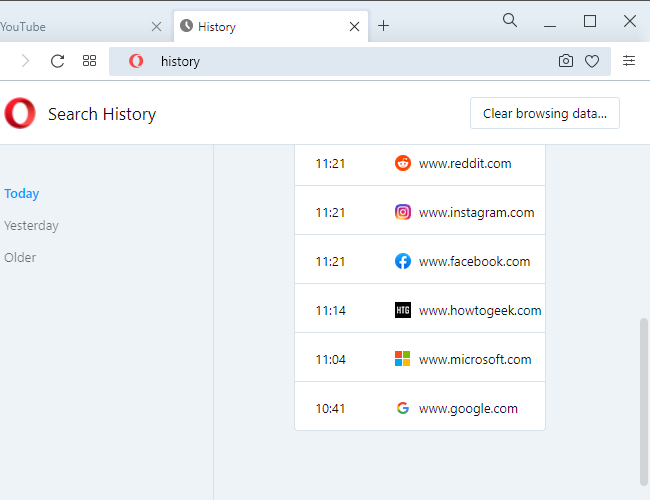Screen dimensions: 650x500
Task: Take a snapshot with camera icon
Action: tap(566, 61)
